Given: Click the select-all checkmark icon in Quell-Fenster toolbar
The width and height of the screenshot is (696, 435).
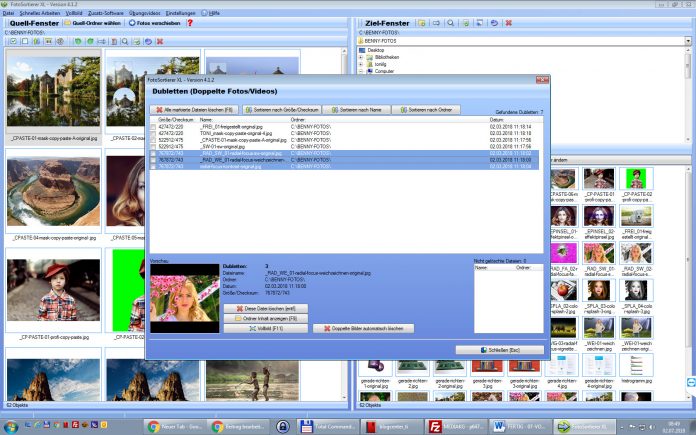Looking at the screenshot, I should (x=13, y=41).
